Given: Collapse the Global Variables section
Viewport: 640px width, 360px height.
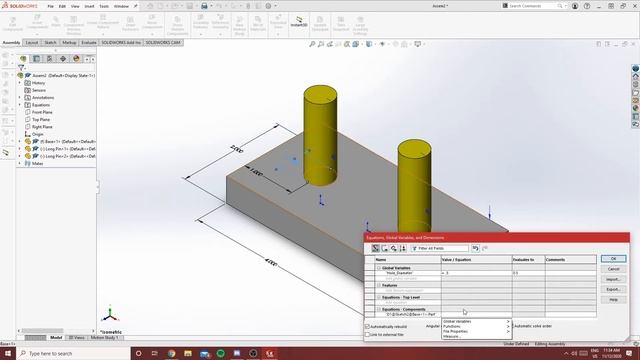Looking at the screenshot, I should pyautogui.click(x=379, y=268).
